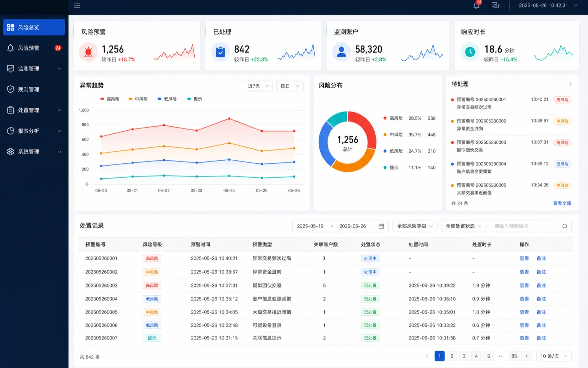Toggle 低风险 legend in 异常趋势 chart

[167, 99]
